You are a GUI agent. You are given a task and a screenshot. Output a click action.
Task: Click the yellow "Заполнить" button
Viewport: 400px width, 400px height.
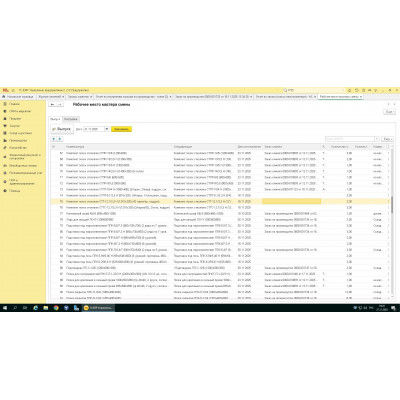tap(121, 129)
